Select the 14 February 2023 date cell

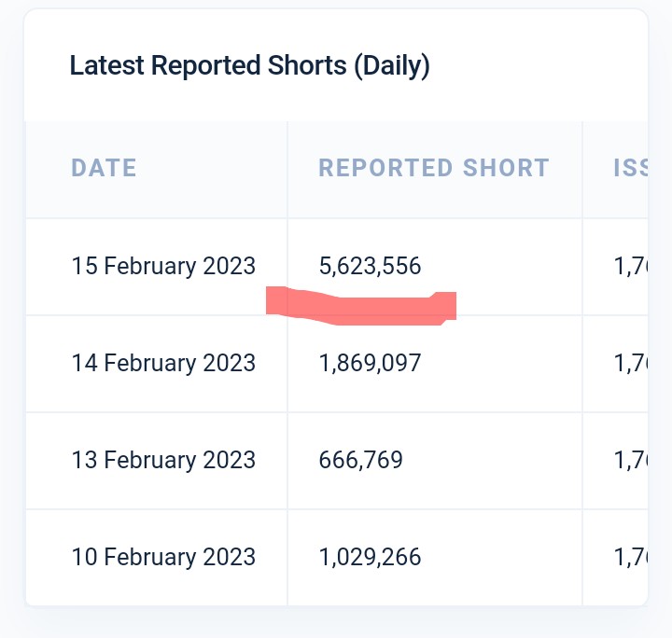pyautogui.click(x=163, y=363)
